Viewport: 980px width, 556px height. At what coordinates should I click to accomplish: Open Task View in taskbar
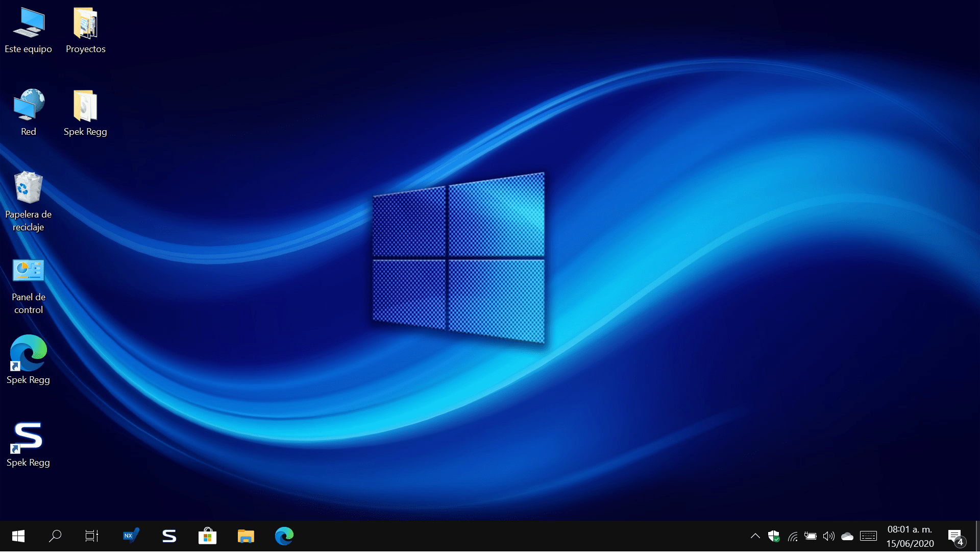pos(92,536)
